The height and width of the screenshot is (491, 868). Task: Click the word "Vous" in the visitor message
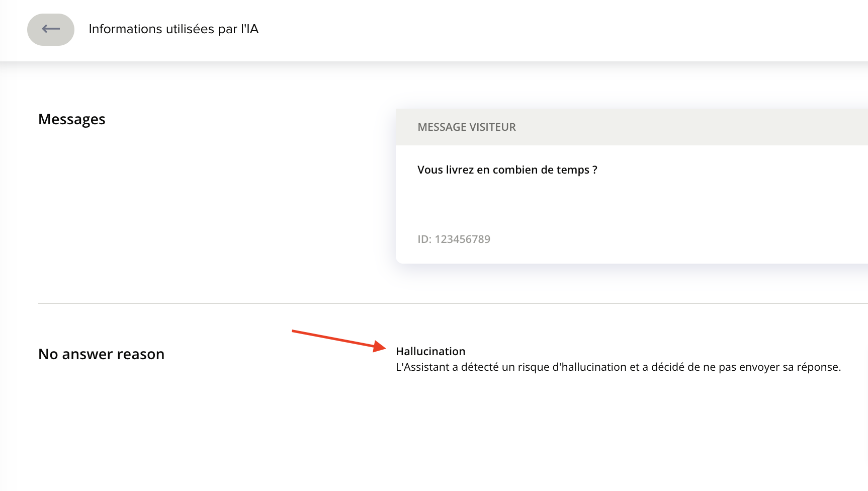[x=430, y=170]
